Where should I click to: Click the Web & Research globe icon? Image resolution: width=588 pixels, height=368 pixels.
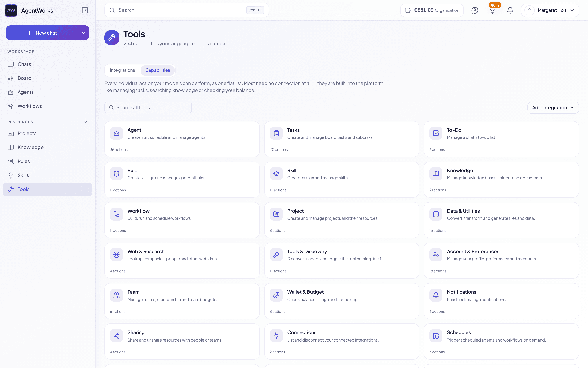pyautogui.click(x=116, y=255)
